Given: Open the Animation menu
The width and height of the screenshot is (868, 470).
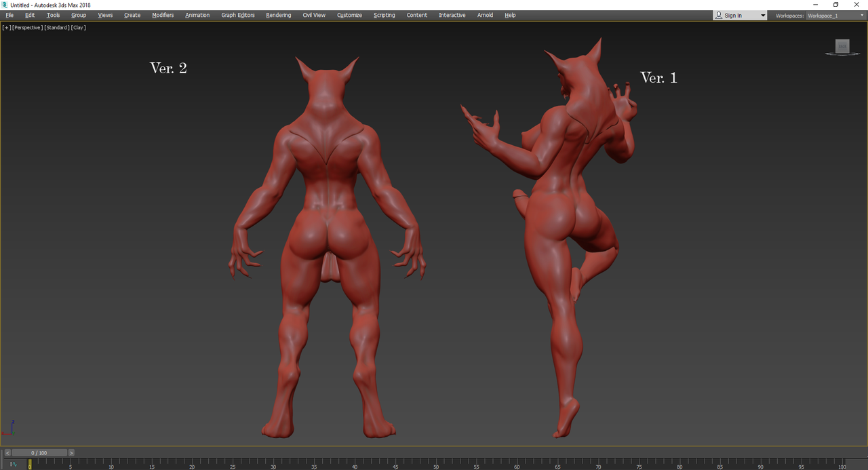Looking at the screenshot, I should (197, 15).
